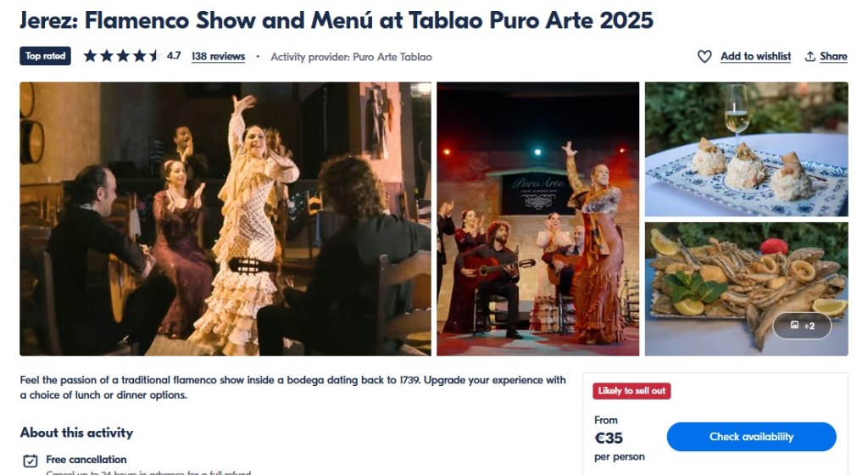The width and height of the screenshot is (868, 475).
Task: Open the 138 reviews link
Action: coord(218,57)
